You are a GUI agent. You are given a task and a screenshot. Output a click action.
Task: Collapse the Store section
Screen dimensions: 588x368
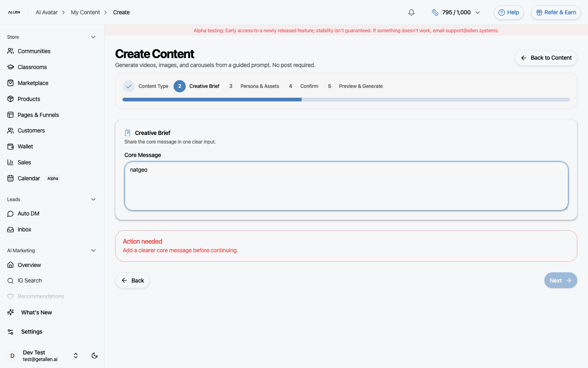[x=93, y=37]
